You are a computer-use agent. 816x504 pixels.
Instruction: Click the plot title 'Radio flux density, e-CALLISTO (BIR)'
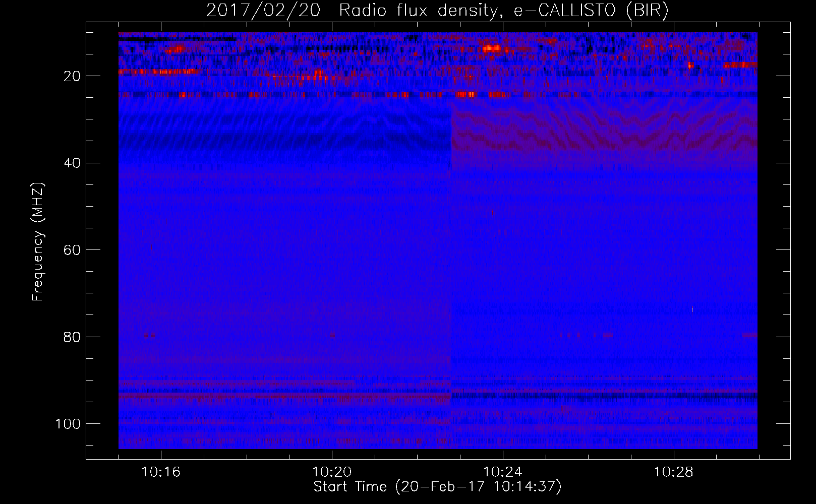[503, 11]
